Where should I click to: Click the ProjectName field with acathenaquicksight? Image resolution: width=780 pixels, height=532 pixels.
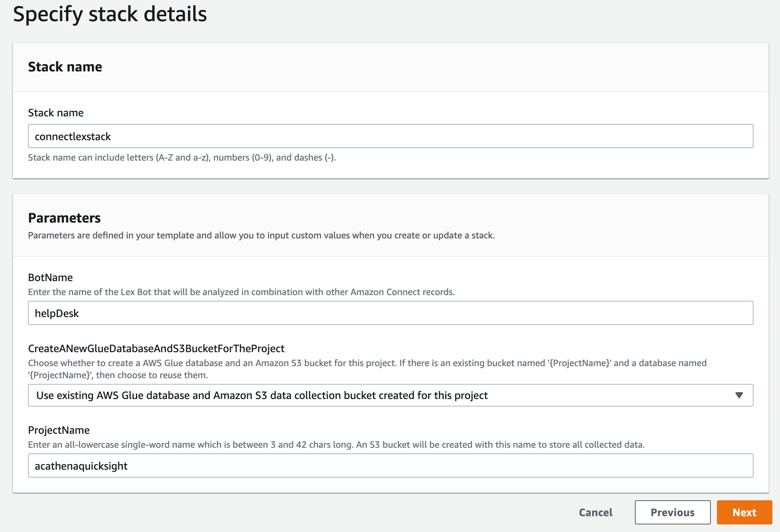pos(390,466)
